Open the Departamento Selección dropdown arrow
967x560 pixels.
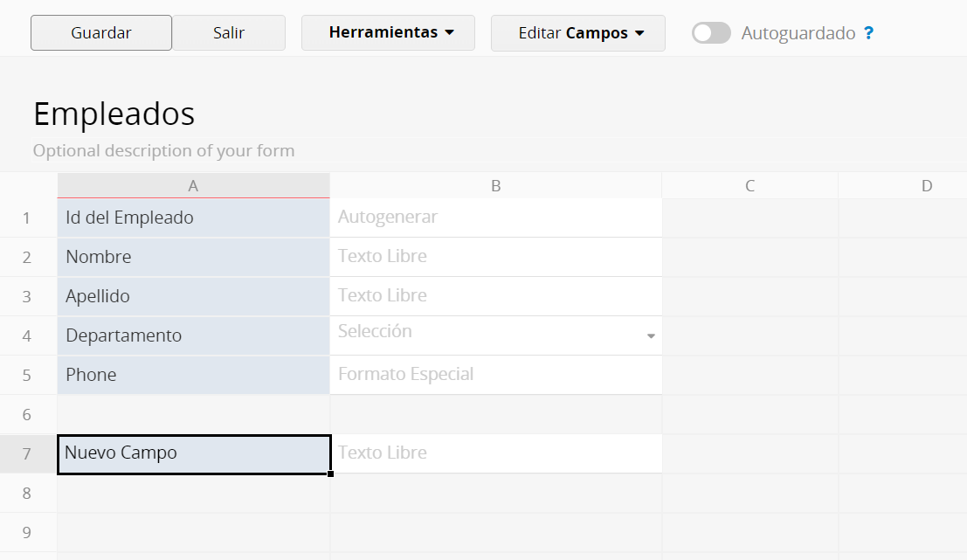pyautogui.click(x=651, y=336)
